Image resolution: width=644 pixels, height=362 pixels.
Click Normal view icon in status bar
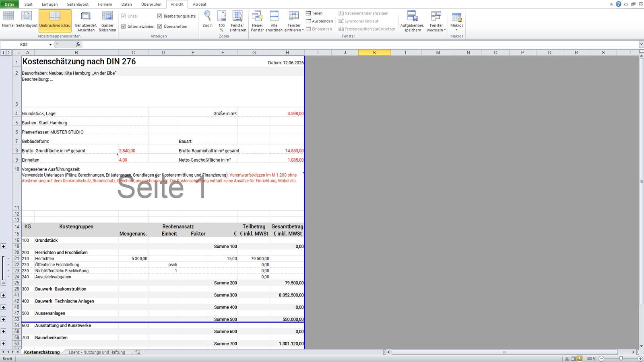click(567, 359)
